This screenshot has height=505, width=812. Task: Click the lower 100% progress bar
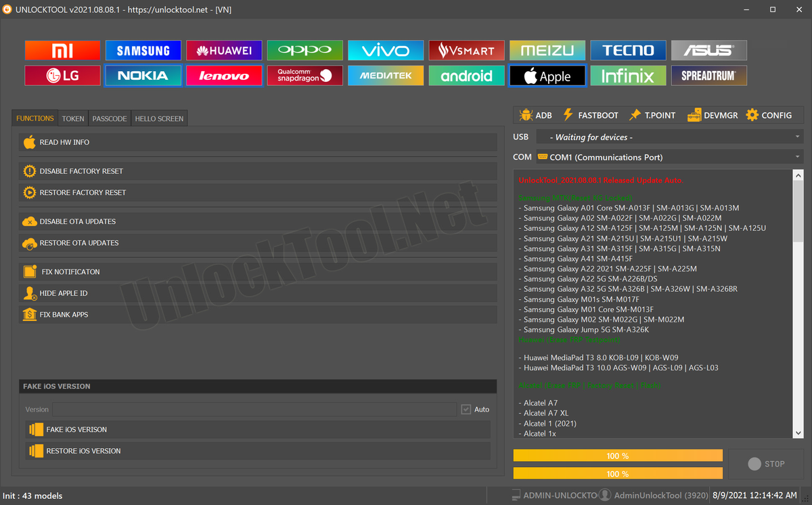(618, 474)
